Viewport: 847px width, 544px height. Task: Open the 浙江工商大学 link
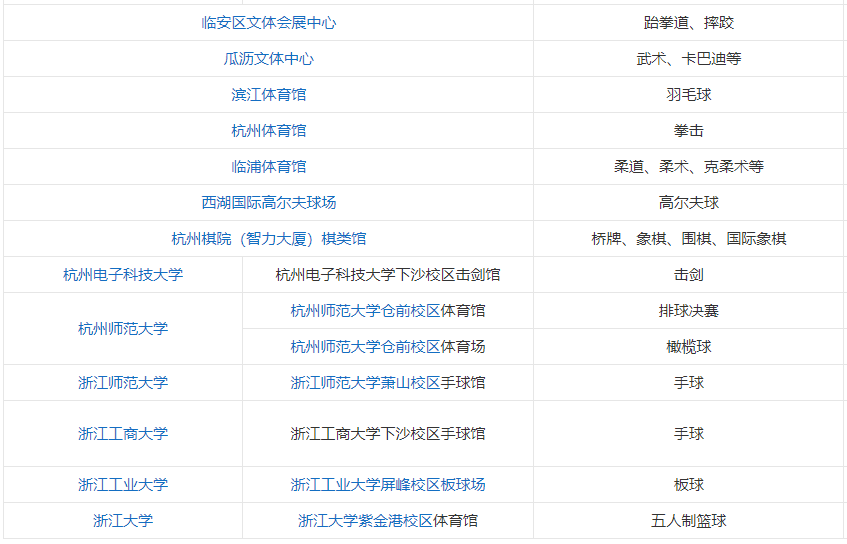[123, 433]
